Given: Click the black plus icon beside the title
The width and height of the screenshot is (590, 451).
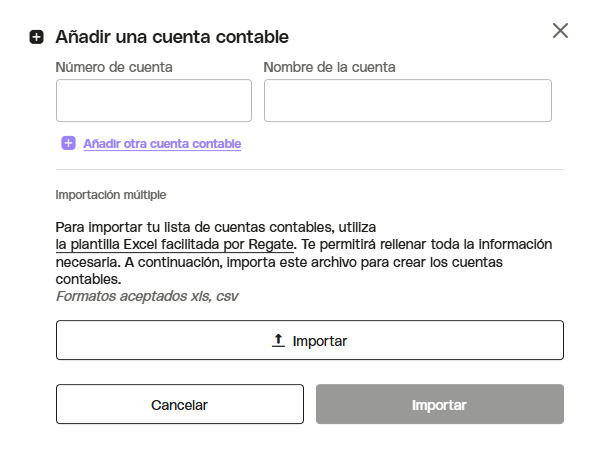Looking at the screenshot, I should (x=36, y=37).
